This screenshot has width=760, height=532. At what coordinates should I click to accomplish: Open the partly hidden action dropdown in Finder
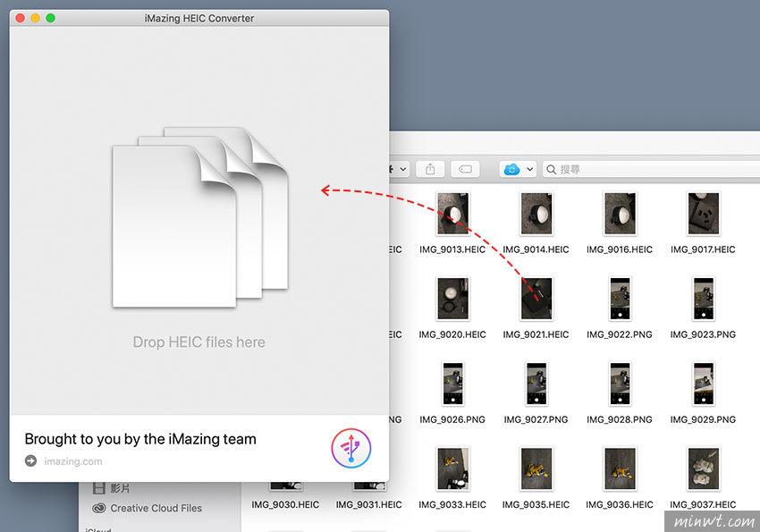tap(400, 169)
